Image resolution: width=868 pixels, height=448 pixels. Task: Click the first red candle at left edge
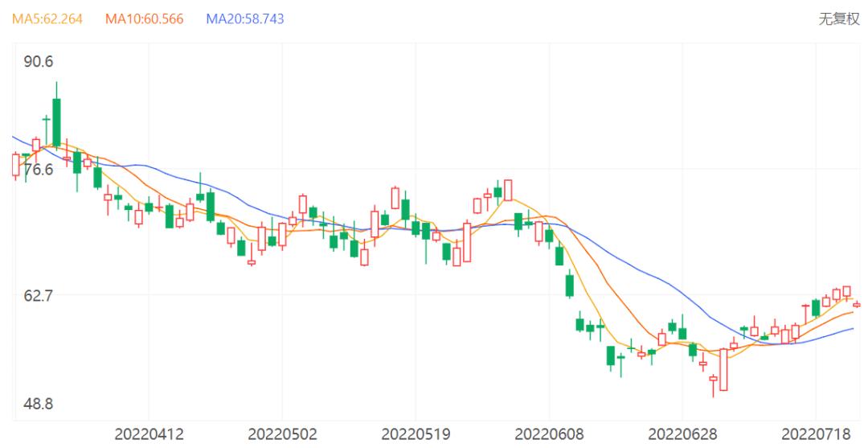15,165
